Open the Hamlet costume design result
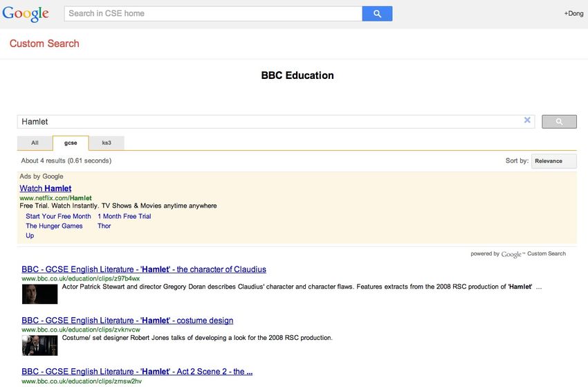This screenshot has width=588, height=387. click(x=127, y=320)
